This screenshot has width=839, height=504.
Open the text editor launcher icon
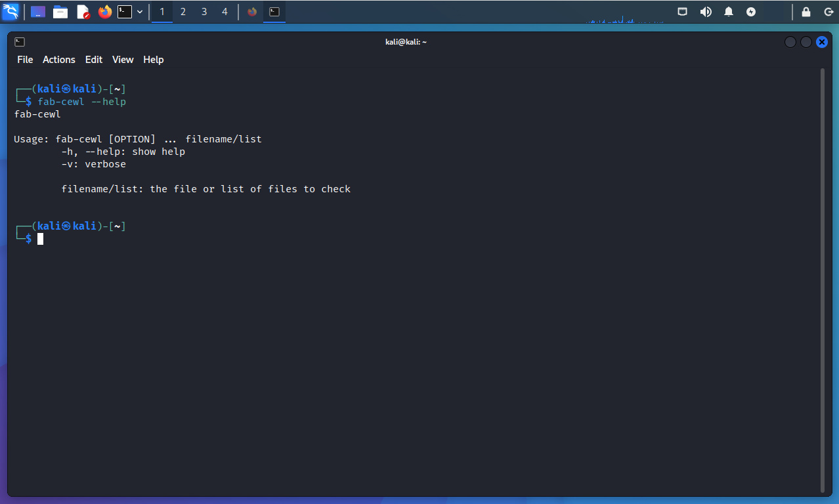(x=83, y=12)
